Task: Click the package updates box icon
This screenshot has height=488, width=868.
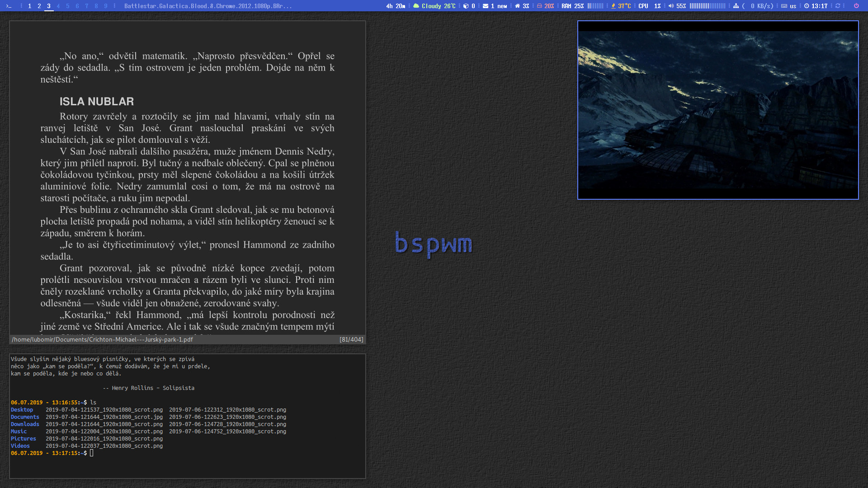Action: coord(466,6)
